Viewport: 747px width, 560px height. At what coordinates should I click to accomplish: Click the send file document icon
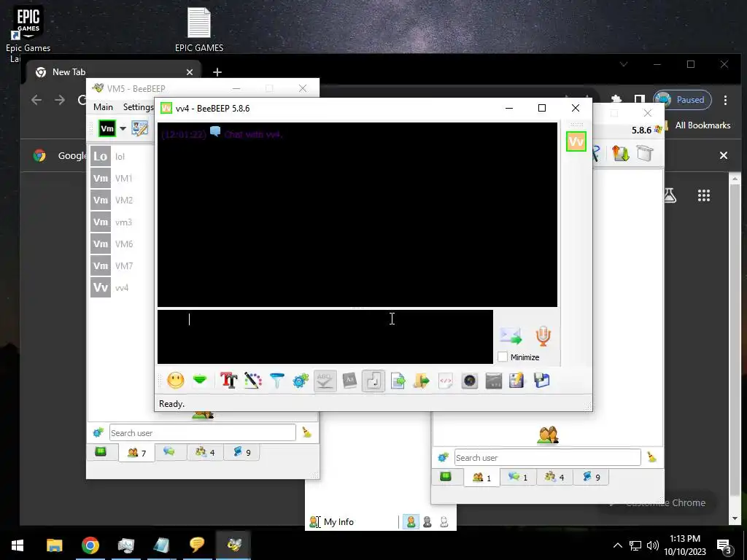(398, 381)
